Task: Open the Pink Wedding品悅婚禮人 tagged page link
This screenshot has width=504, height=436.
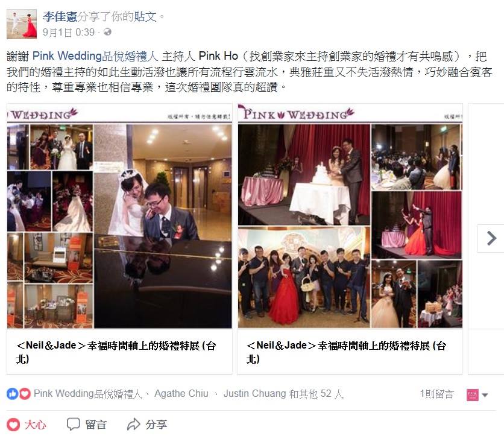Action: [x=95, y=56]
